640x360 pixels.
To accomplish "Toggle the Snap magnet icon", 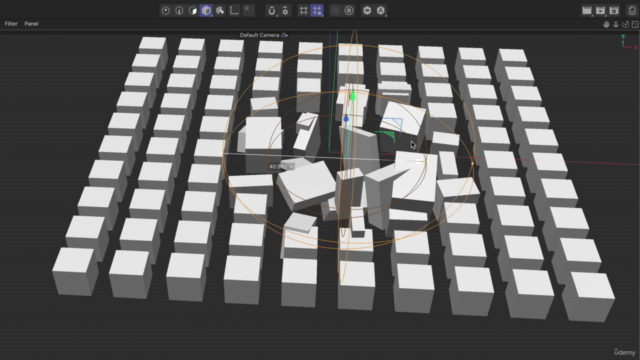I will [x=272, y=11].
